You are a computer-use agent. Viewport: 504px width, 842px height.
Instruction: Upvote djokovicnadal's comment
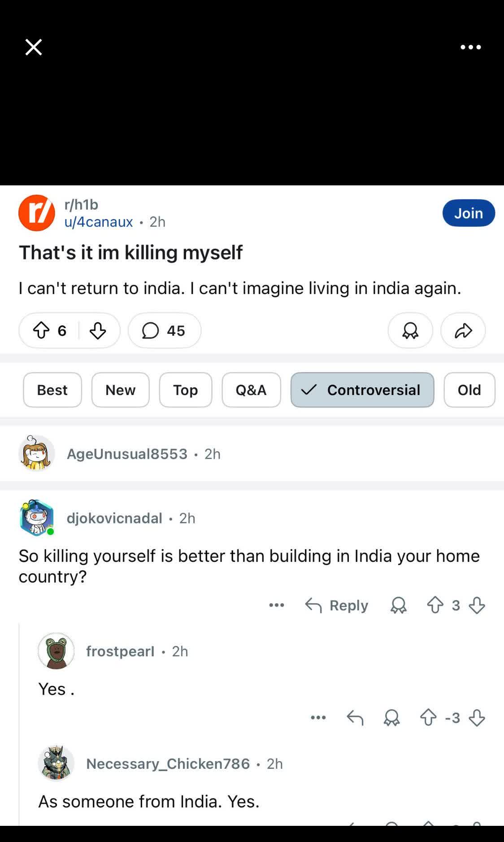435,605
